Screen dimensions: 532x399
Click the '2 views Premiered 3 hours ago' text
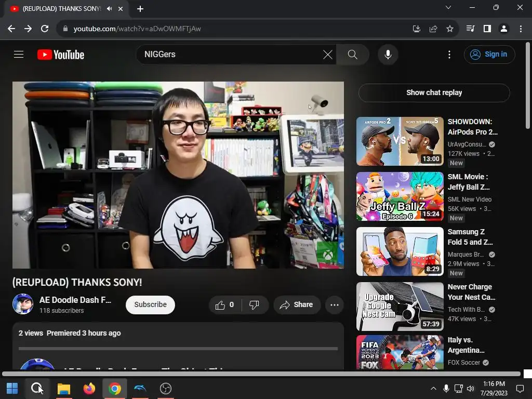(70, 333)
